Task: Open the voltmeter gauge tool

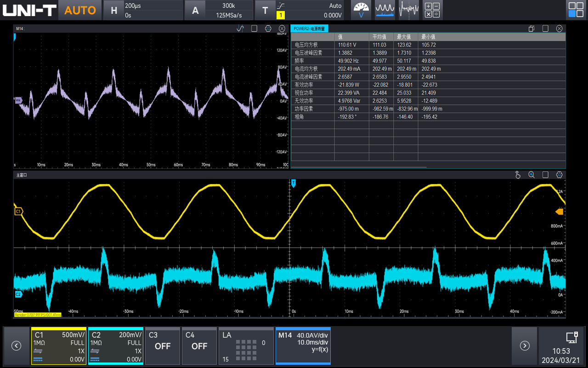Action: click(x=361, y=10)
